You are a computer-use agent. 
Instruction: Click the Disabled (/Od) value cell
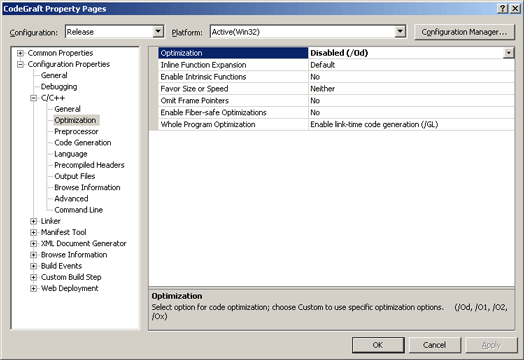click(406, 53)
